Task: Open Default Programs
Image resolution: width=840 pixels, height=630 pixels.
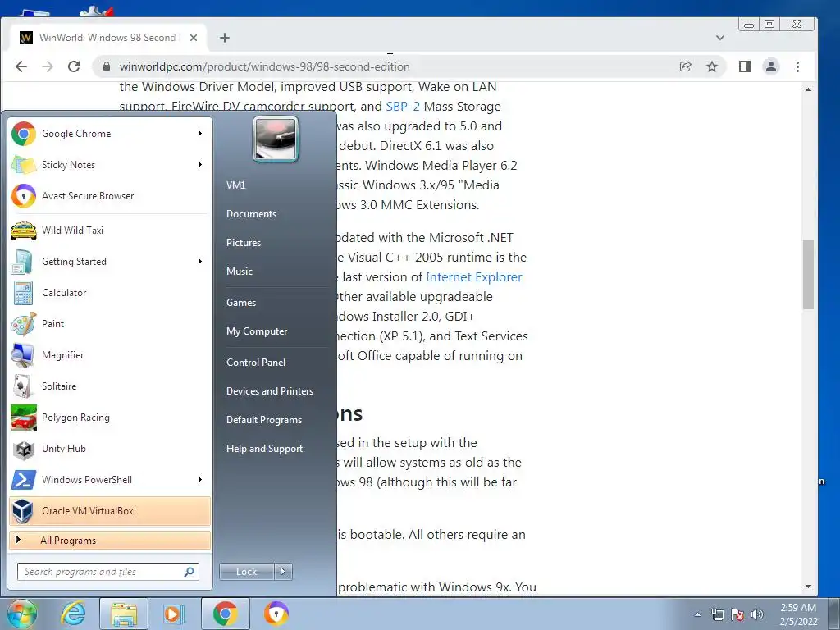Action: 263,420
